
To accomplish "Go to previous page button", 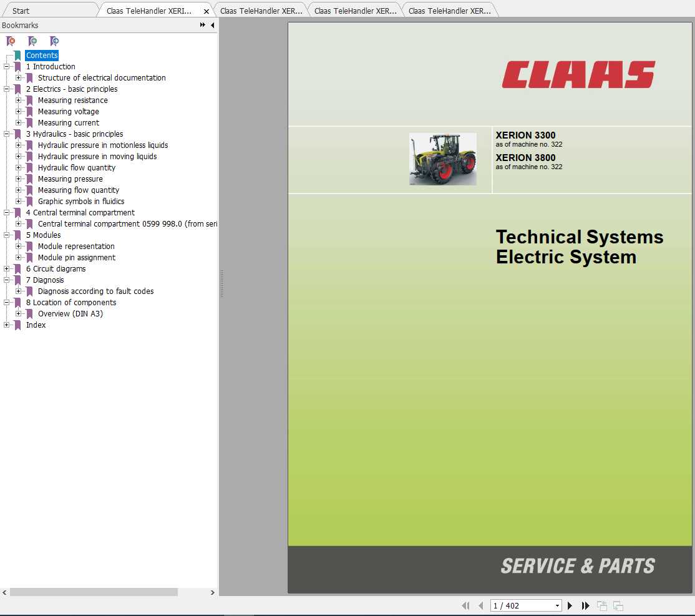I will pyautogui.click(x=481, y=605).
